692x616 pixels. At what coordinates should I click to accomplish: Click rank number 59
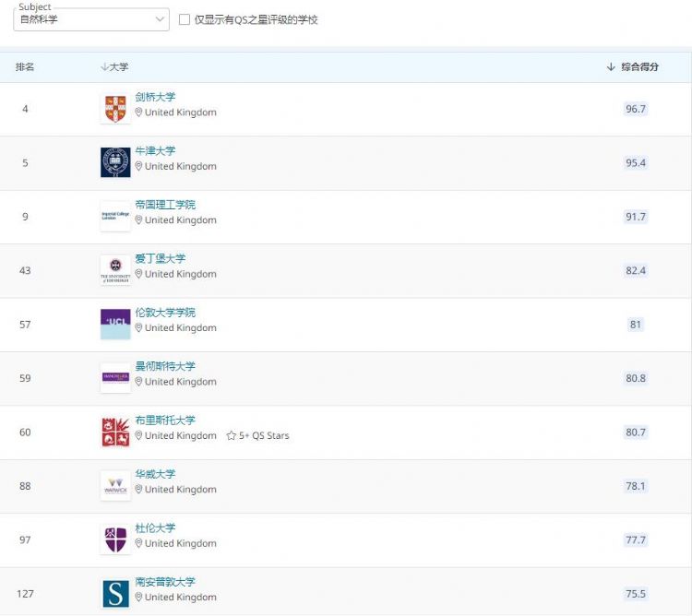click(25, 378)
